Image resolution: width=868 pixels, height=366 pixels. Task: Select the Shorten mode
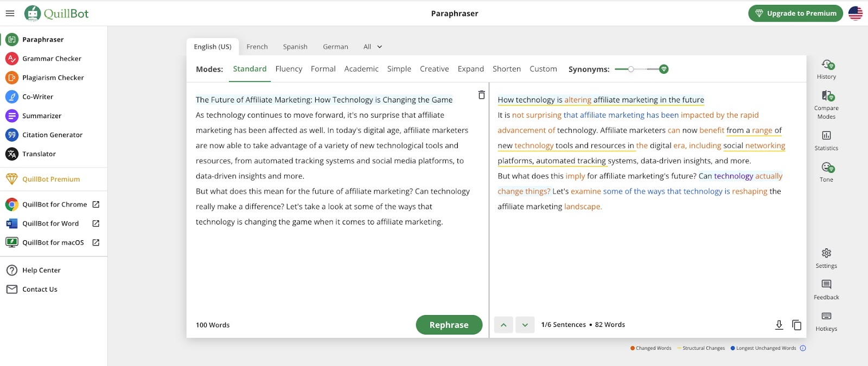(507, 69)
